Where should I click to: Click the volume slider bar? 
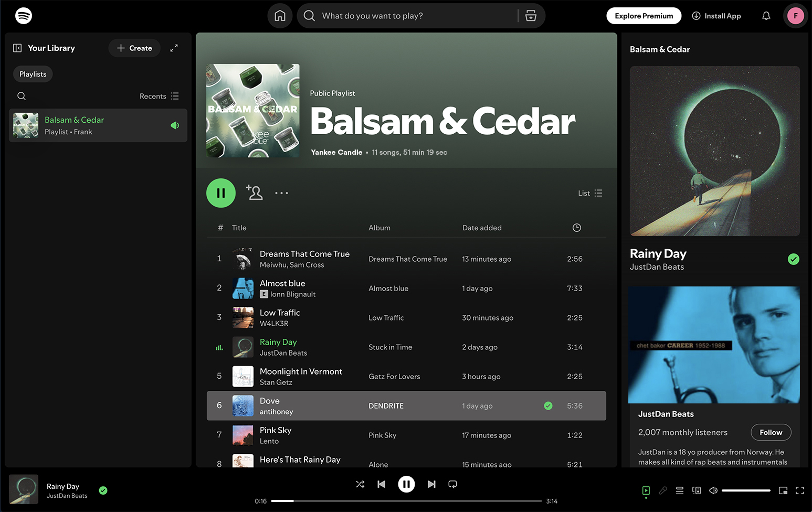pos(745,490)
